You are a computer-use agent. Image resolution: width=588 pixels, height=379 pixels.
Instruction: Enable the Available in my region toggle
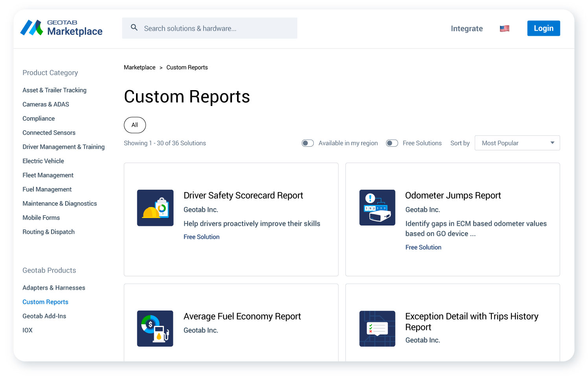(x=308, y=143)
